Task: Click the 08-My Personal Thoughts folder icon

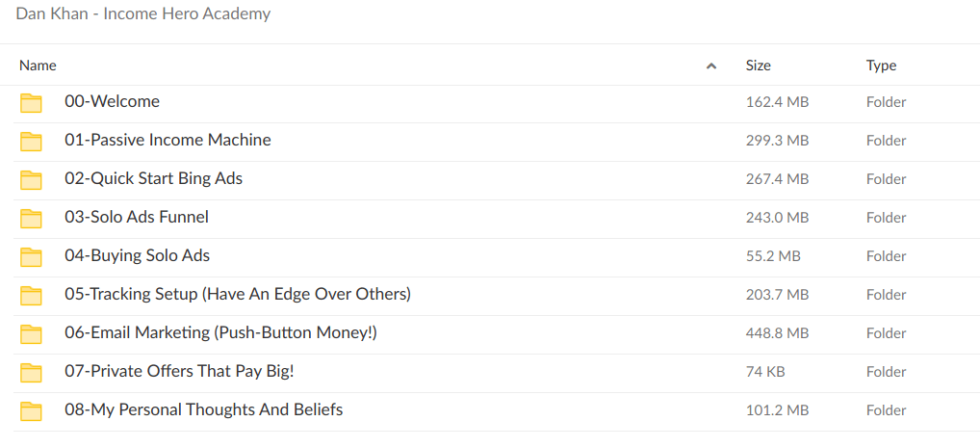Action: tap(32, 411)
